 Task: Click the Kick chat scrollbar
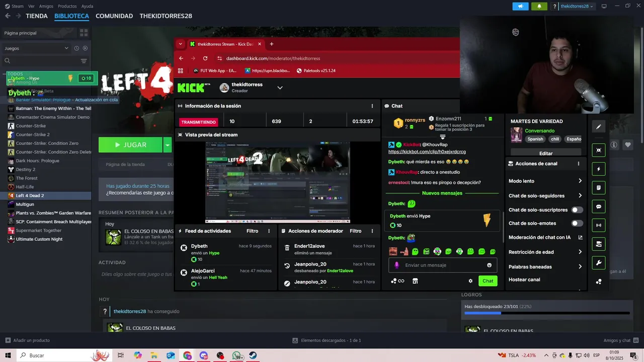tap(503, 227)
